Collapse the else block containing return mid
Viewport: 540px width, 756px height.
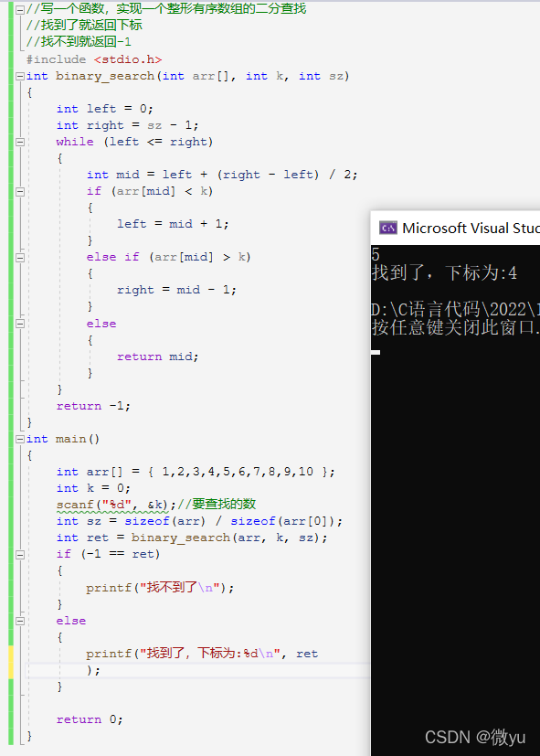[20, 324]
